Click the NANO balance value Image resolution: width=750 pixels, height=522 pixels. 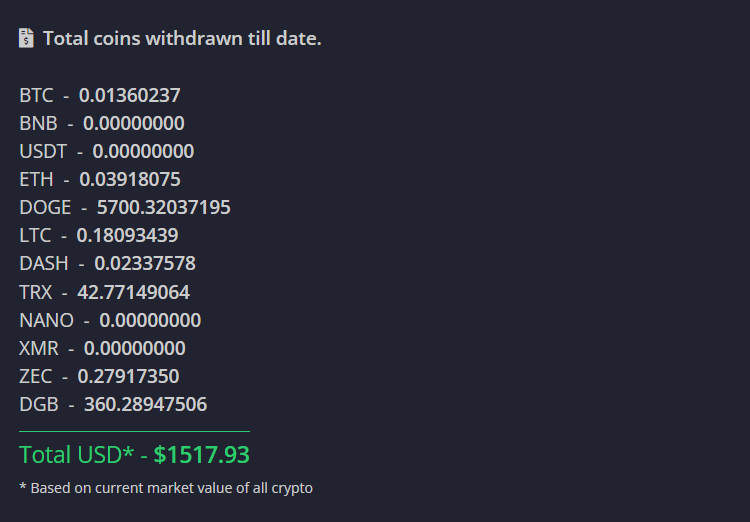[150, 321]
